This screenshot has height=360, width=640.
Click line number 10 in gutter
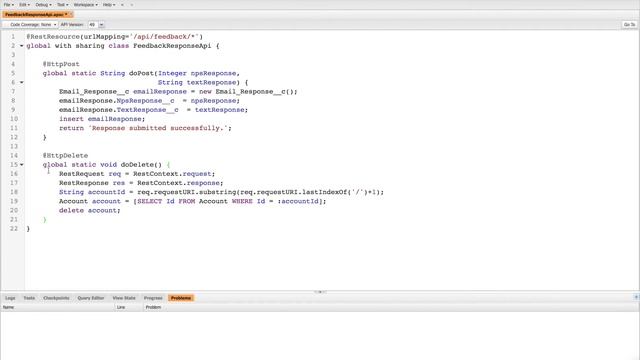click(x=14, y=119)
